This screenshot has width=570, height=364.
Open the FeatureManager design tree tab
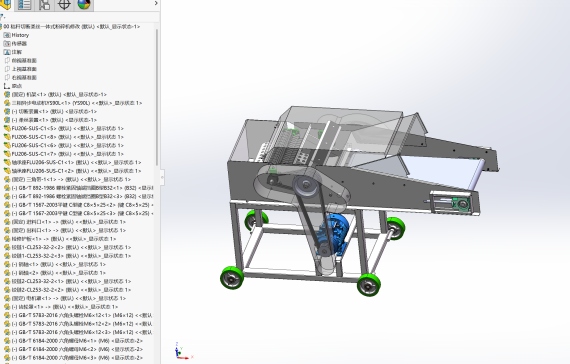pos(5,4)
